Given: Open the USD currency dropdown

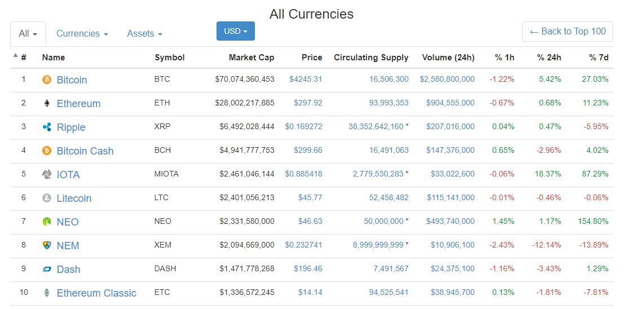Looking at the screenshot, I should tap(235, 31).
